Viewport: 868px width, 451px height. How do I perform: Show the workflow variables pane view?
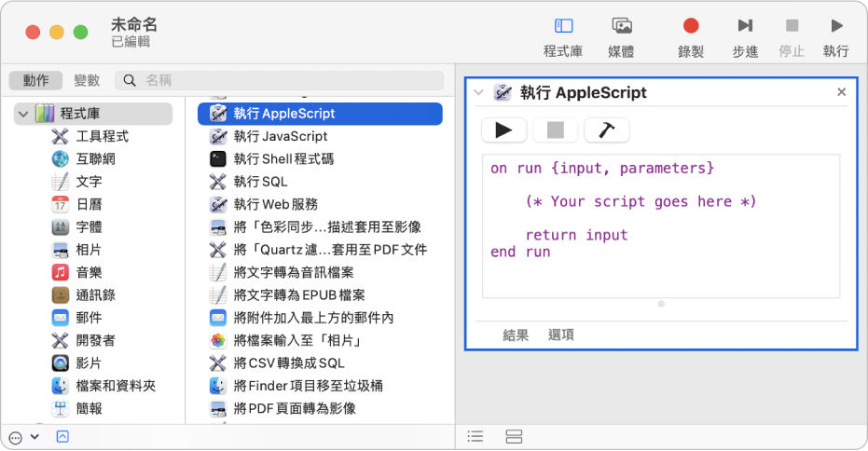point(514,437)
